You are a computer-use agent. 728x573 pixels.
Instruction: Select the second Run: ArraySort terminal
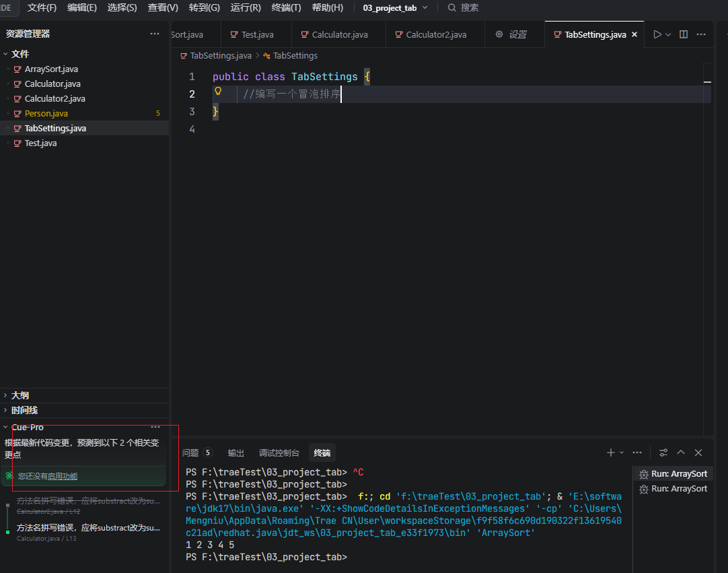[x=674, y=489]
